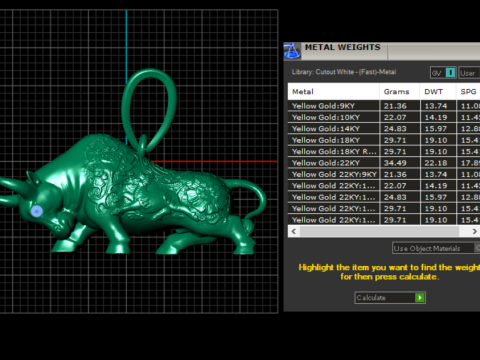Click the table's right scroll arrow

[475, 231]
